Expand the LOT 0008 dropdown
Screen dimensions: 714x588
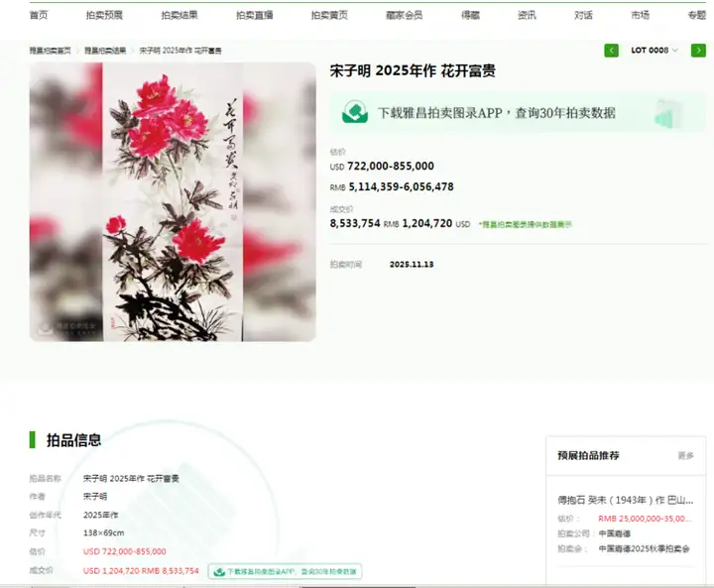[x=654, y=51]
